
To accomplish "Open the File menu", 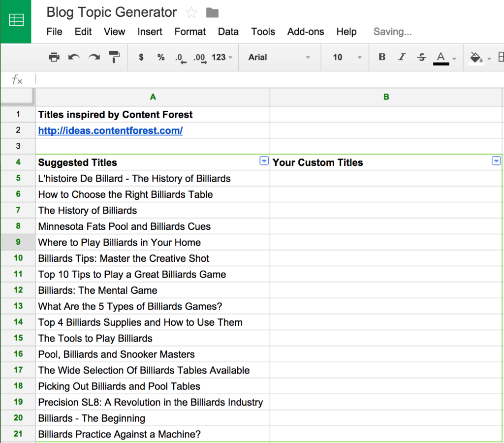I will [54, 32].
